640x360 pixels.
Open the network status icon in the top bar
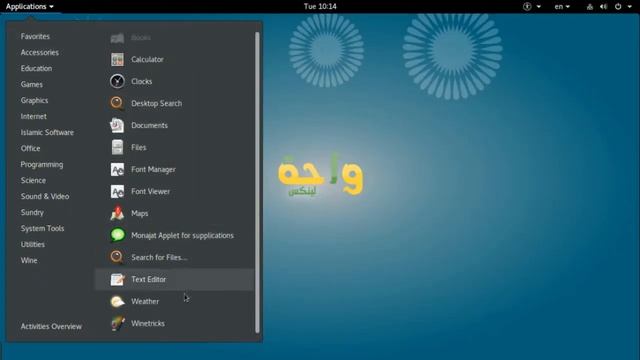click(590, 7)
